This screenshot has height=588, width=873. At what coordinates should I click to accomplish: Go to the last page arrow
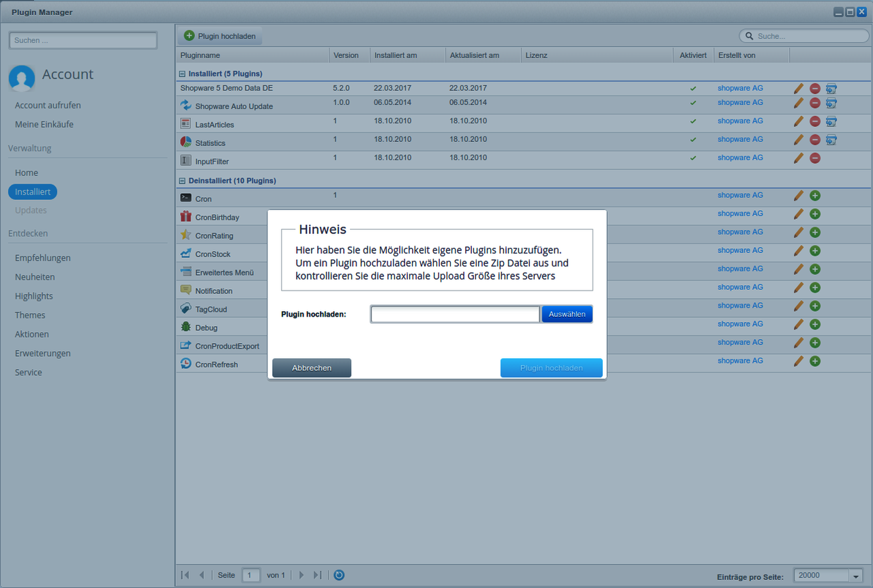tap(317, 575)
